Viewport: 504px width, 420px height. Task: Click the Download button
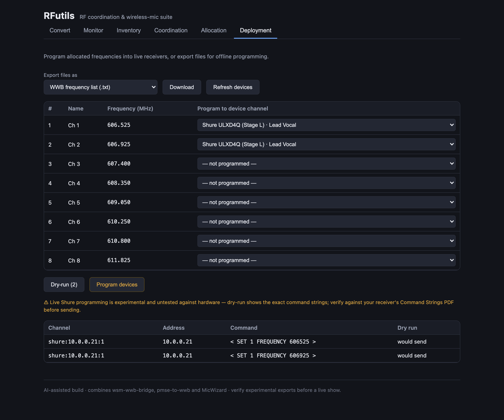pos(182,87)
